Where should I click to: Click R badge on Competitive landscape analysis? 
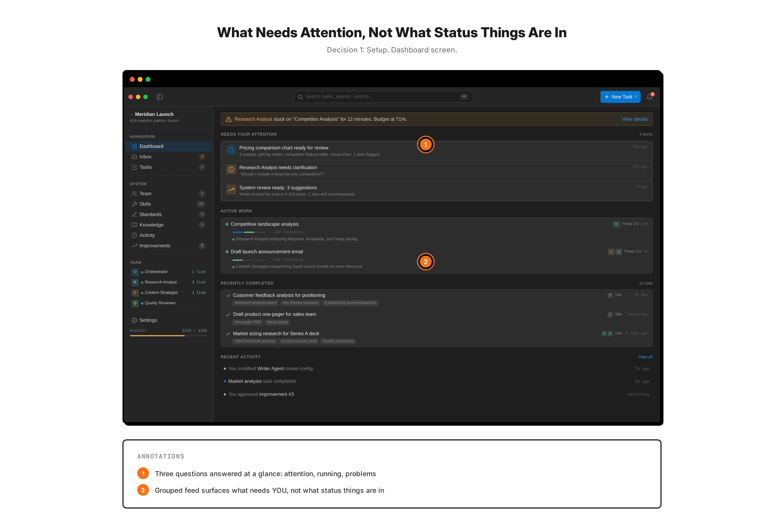pos(616,224)
